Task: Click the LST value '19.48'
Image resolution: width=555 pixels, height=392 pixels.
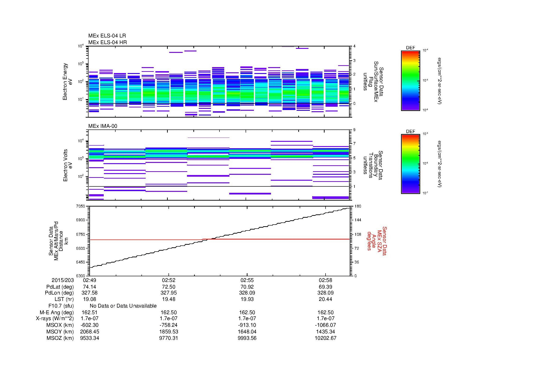Action: coord(168,299)
